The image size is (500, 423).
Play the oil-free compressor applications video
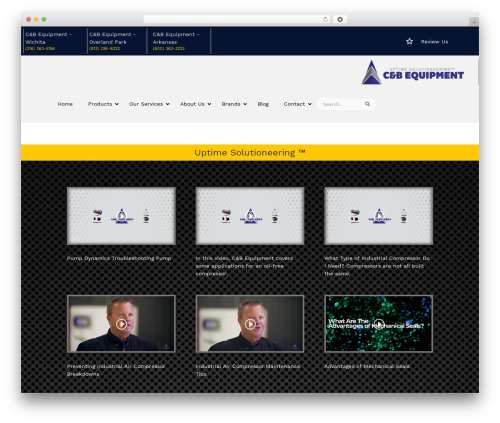250,216
